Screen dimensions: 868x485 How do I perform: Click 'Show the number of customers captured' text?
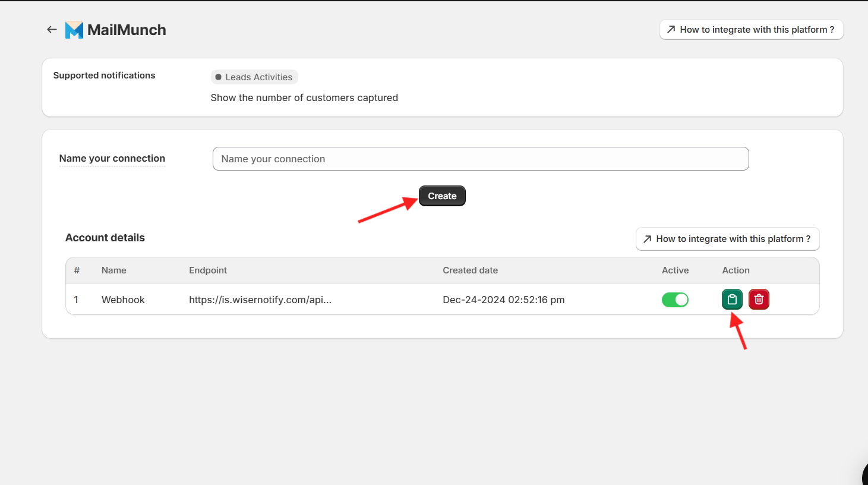tap(304, 97)
